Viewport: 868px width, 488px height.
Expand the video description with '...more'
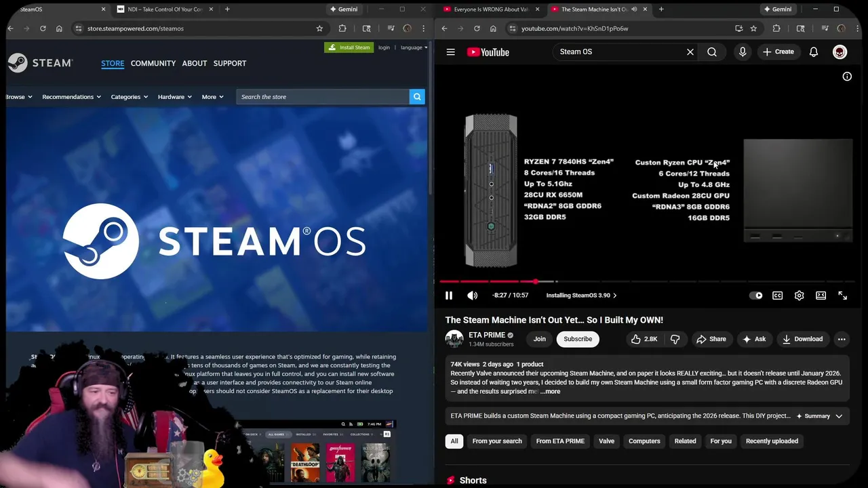click(551, 391)
